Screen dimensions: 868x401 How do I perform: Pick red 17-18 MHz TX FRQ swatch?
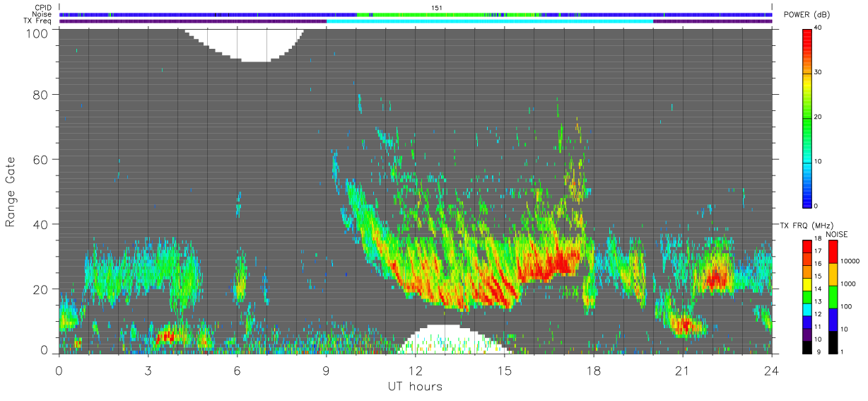point(807,245)
